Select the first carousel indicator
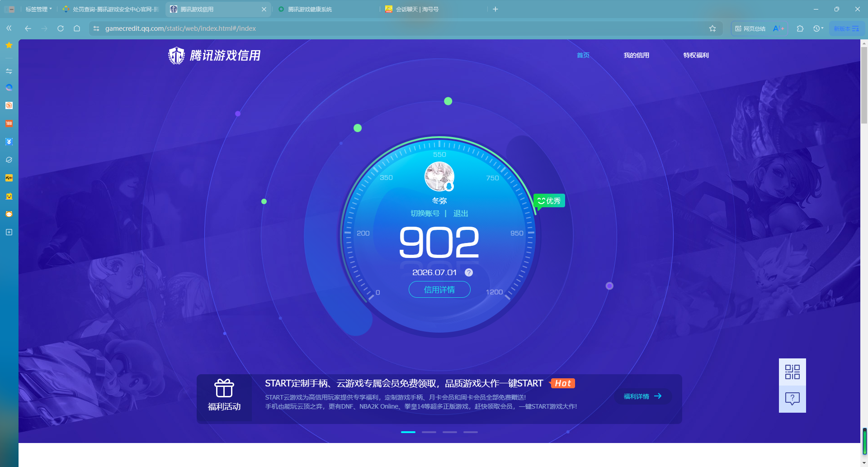This screenshot has height=467, width=868. tap(408, 432)
